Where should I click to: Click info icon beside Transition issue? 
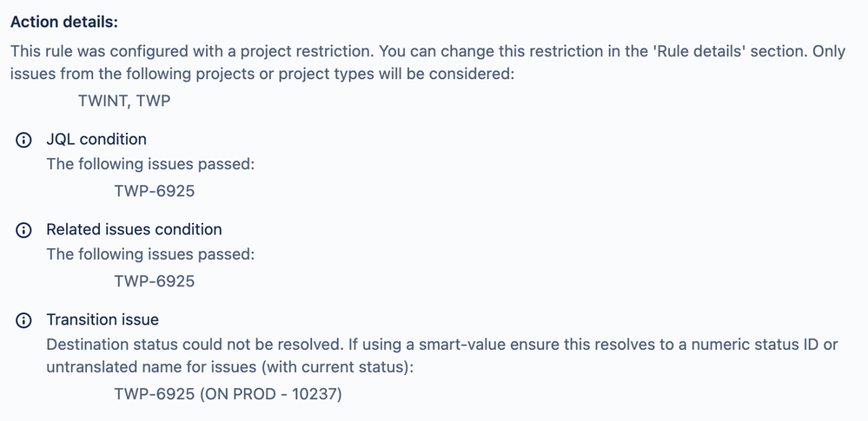(23, 320)
